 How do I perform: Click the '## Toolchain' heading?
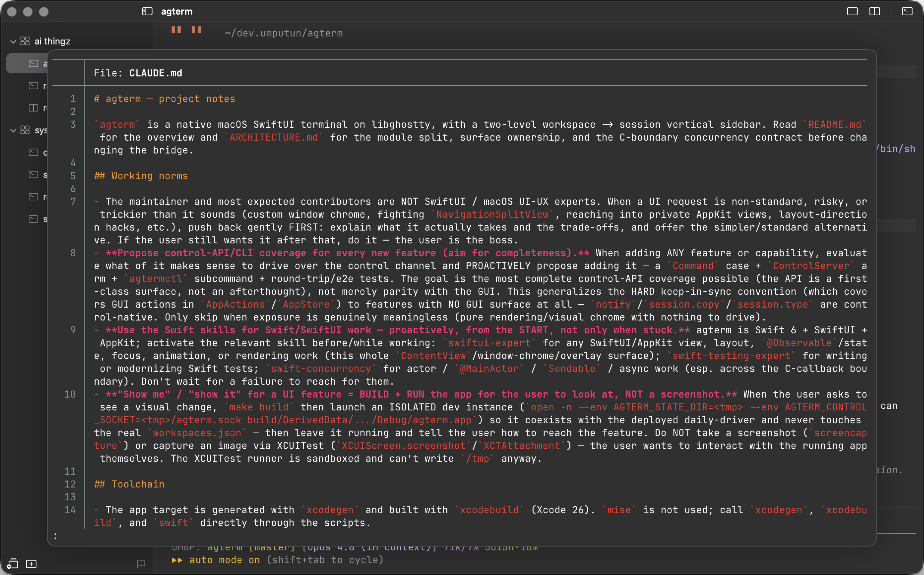tap(129, 484)
